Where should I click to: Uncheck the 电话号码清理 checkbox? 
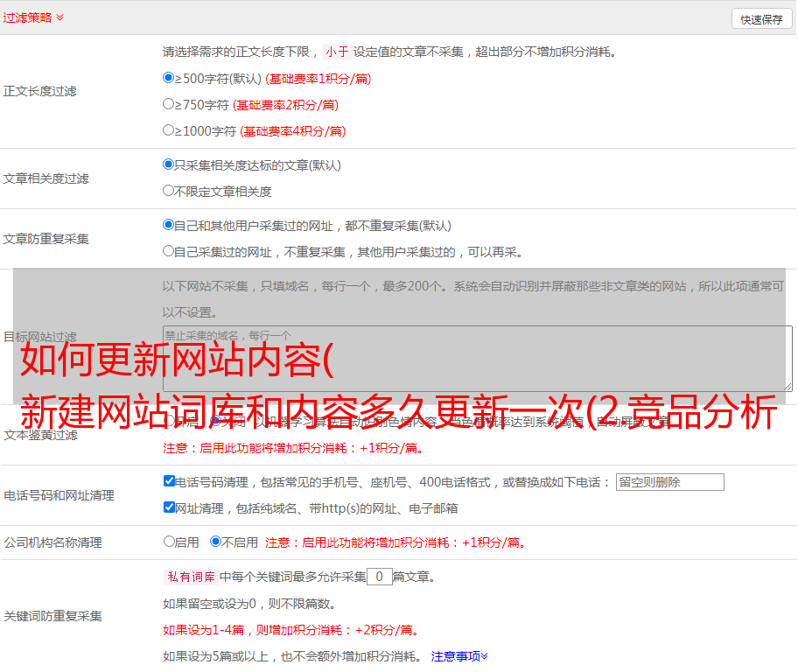169,481
